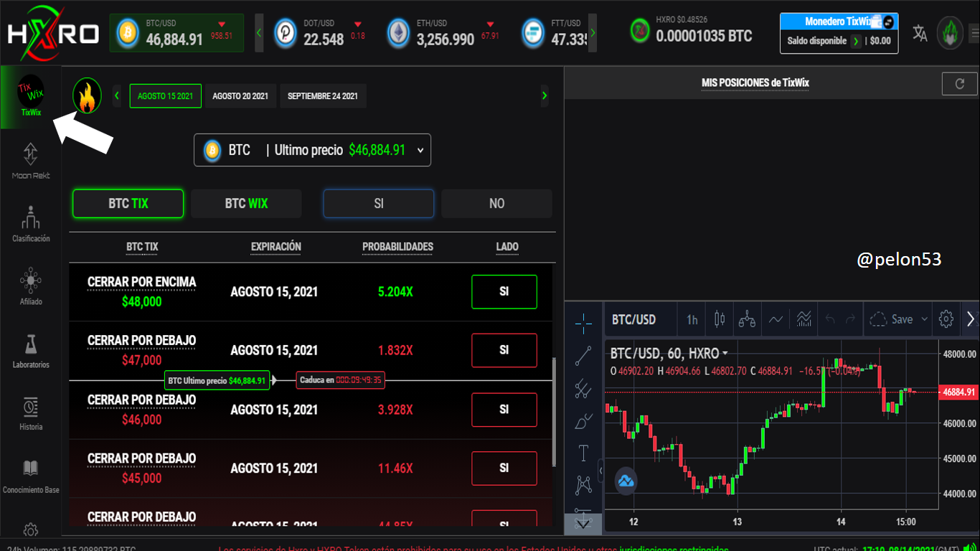
Task: Select the trend line drawing tool
Action: pyautogui.click(x=583, y=356)
